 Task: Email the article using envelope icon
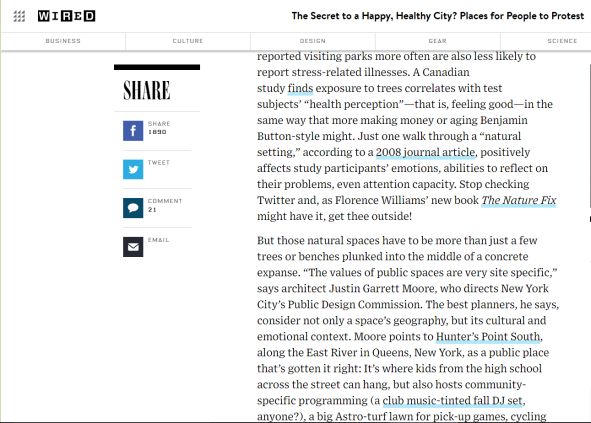(133, 247)
